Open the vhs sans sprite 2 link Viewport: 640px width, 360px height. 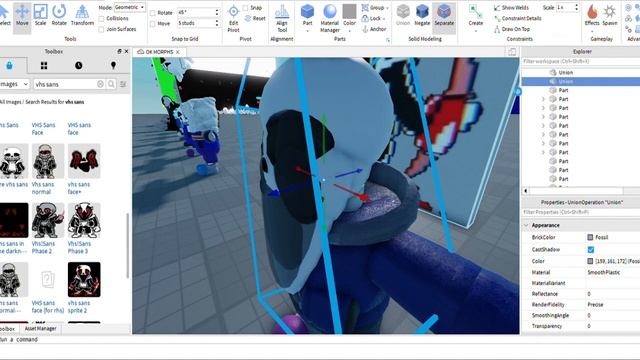[78, 307]
